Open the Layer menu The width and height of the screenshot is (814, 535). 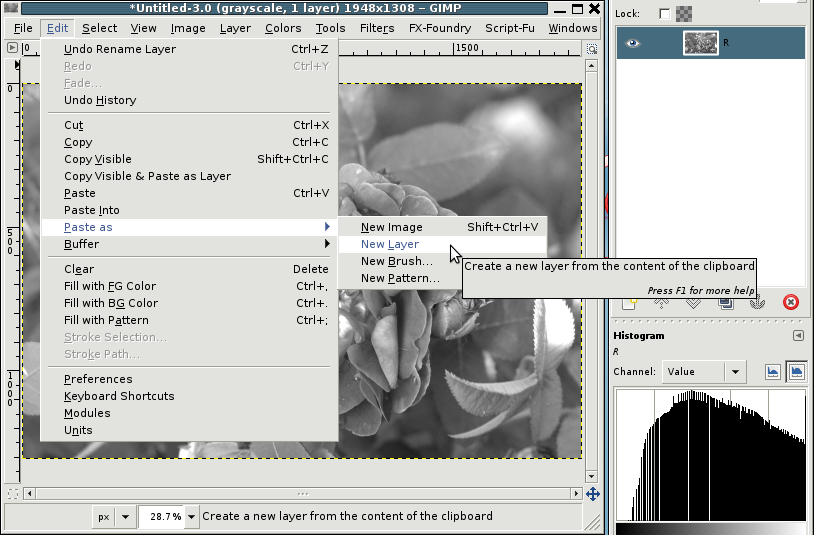pos(235,28)
